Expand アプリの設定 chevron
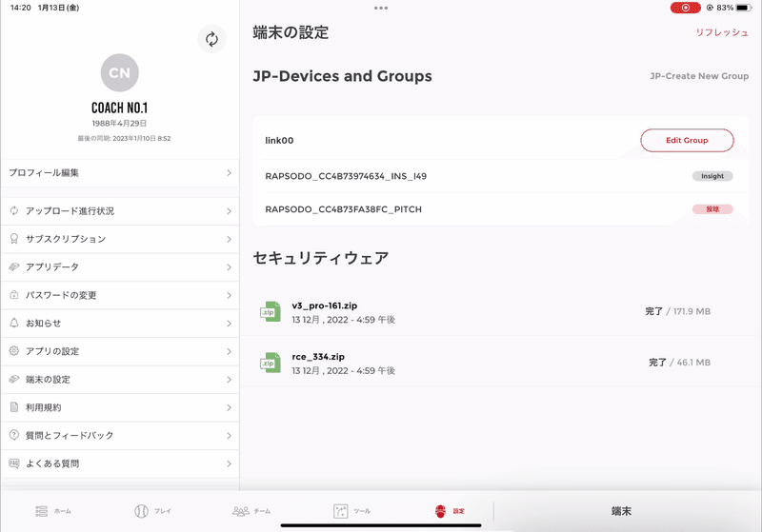Image resolution: width=762 pixels, height=532 pixels. pyautogui.click(x=229, y=351)
